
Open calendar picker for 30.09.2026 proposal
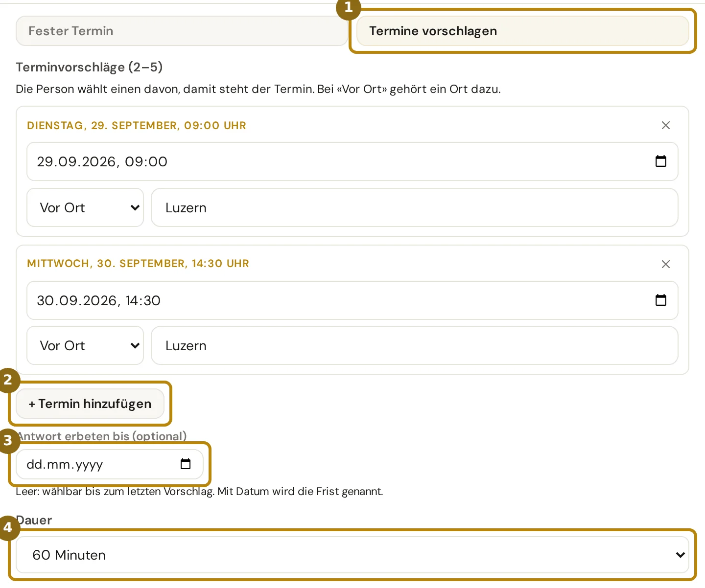(661, 300)
